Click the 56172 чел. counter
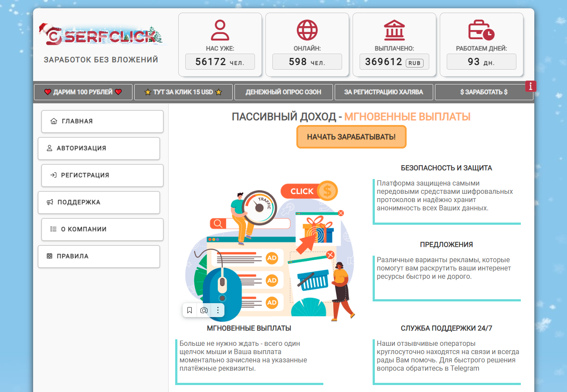Viewport: 567px width, 392px height. click(220, 62)
